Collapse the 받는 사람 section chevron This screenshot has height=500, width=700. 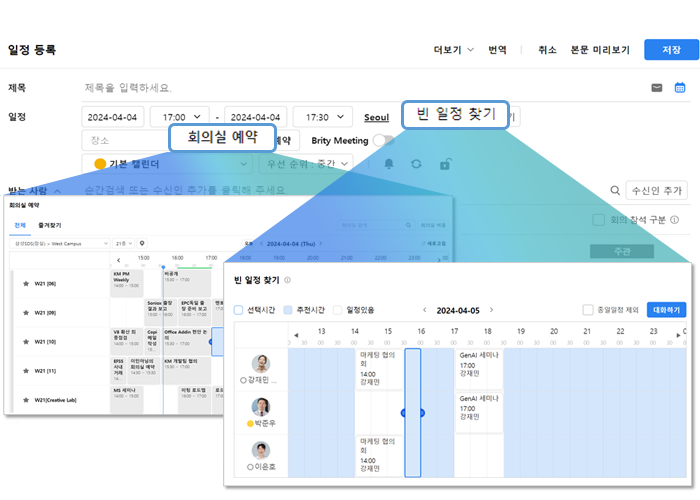point(58,191)
